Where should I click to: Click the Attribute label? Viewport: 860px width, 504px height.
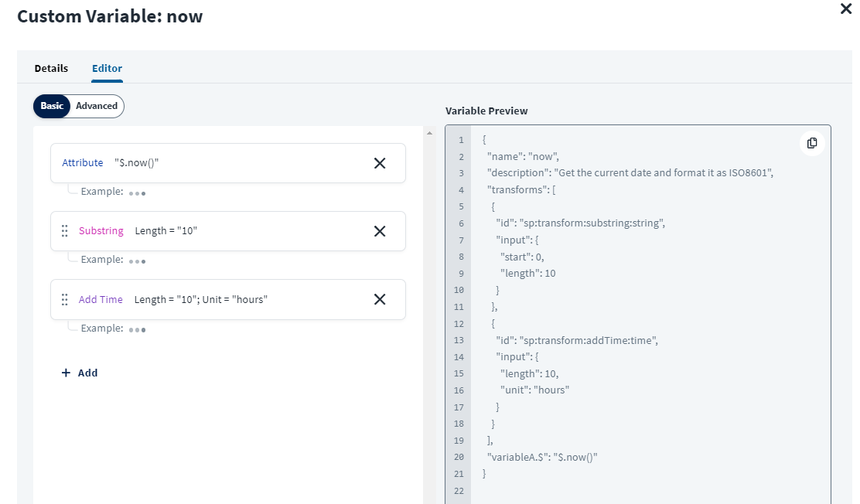(x=83, y=163)
